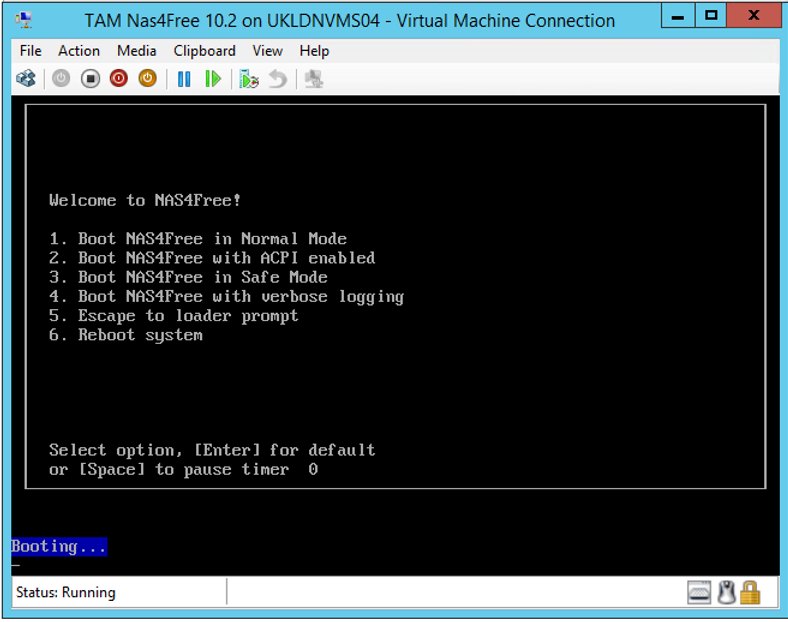Viewport: 788px width, 622px height.
Task: Shut down the VM with the red icon
Action: [x=119, y=79]
